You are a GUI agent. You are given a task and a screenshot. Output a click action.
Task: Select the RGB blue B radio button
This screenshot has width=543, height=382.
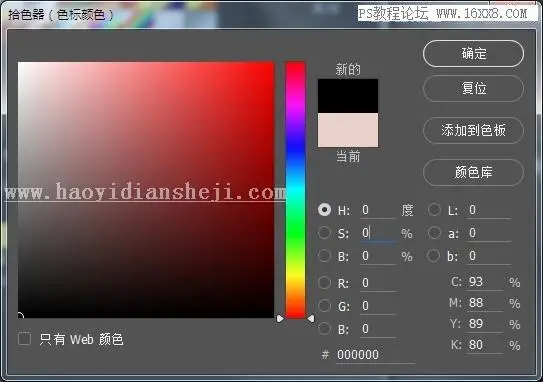(x=324, y=328)
